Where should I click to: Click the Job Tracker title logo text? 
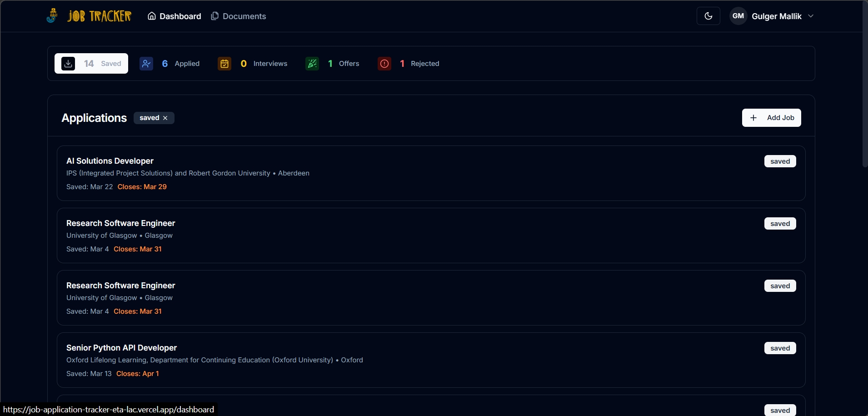point(100,16)
